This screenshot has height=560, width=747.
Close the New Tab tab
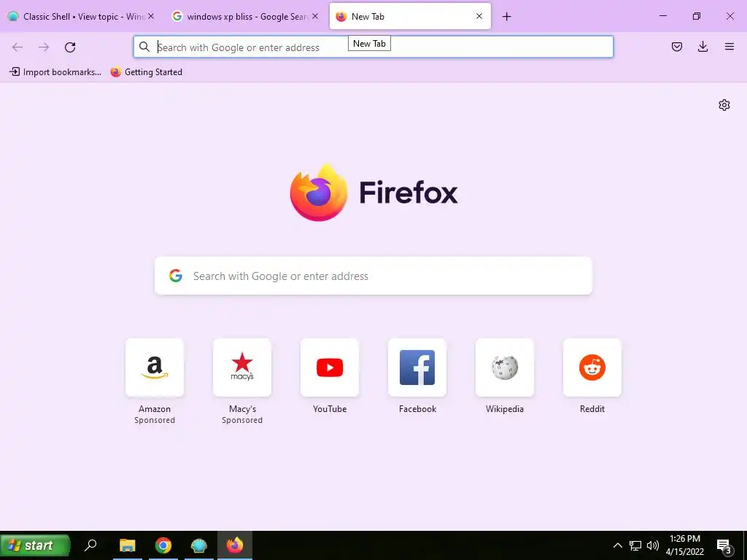479,16
